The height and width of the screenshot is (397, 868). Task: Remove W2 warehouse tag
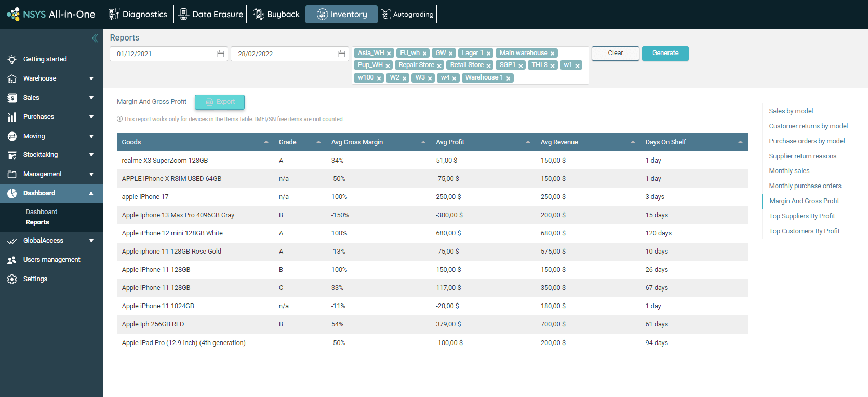[x=404, y=78]
